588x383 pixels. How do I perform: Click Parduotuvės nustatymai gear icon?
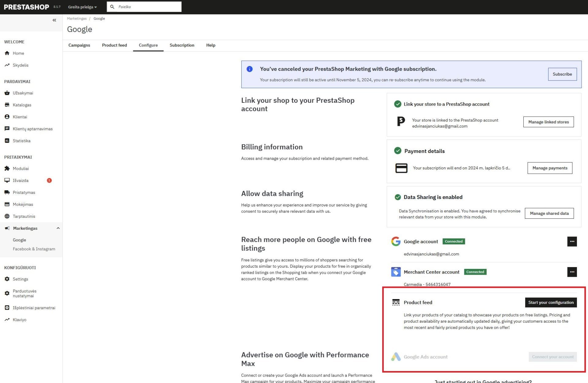click(7, 293)
